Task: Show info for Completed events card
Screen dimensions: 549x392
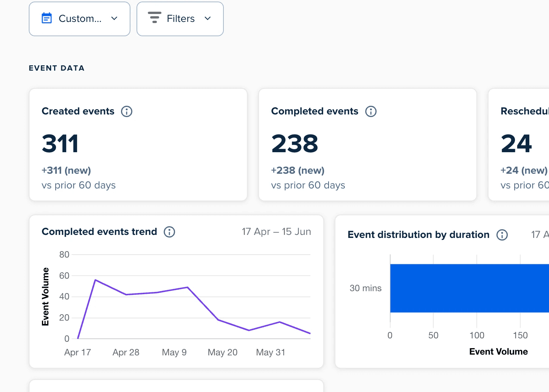Action: [x=371, y=111]
